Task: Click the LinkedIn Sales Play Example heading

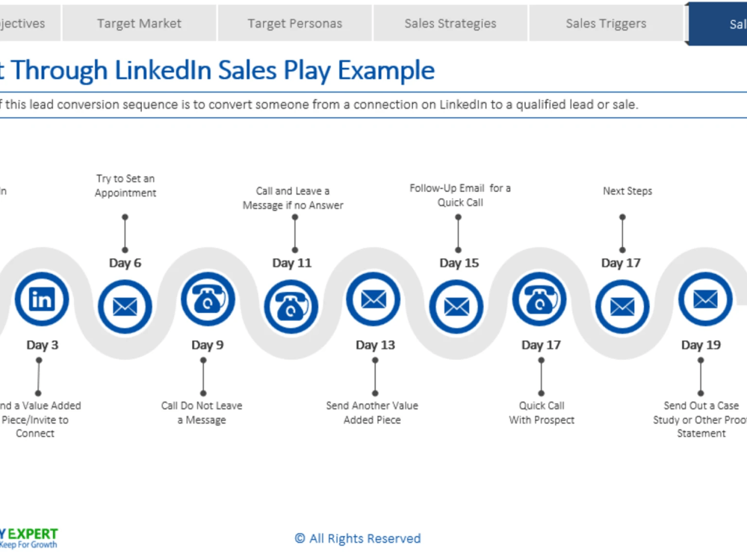Action: [217, 70]
